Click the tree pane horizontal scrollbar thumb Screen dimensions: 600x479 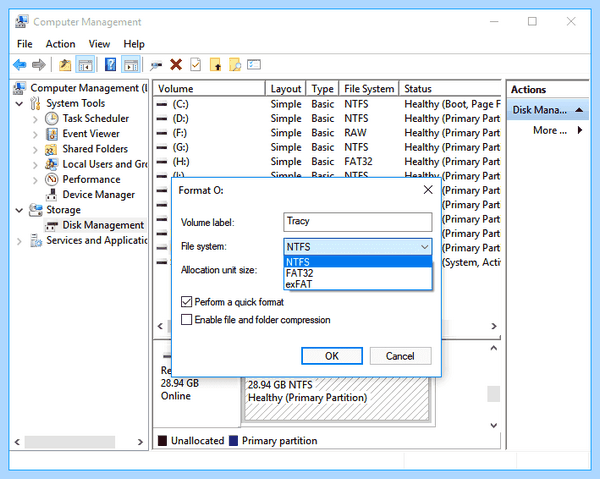point(70,442)
